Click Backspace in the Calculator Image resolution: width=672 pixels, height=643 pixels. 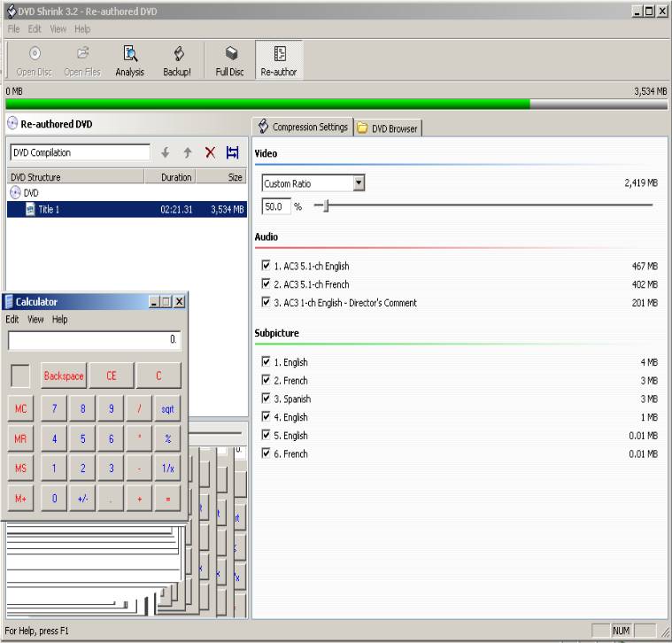[64, 376]
